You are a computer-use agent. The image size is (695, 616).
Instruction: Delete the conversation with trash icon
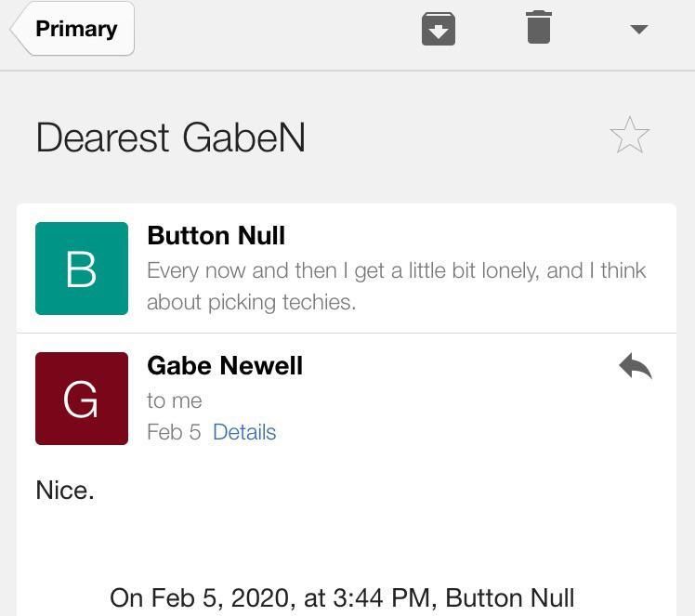click(539, 28)
